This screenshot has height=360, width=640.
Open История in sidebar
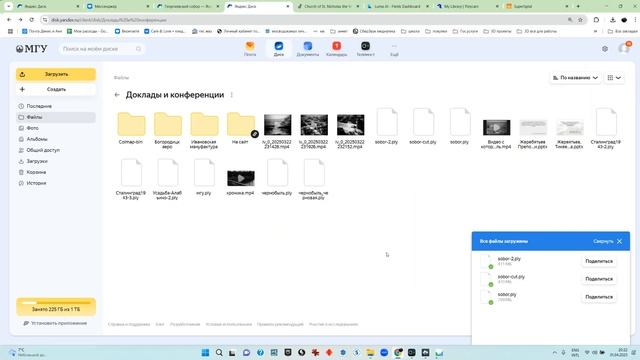[x=56, y=183]
